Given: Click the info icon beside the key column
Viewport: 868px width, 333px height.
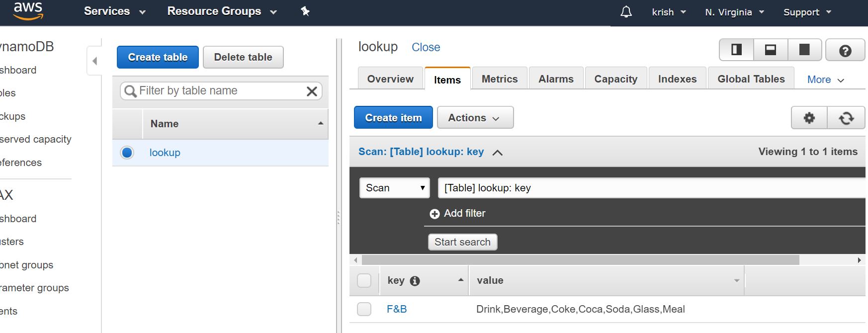Looking at the screenshot, I should click(415, 281).
